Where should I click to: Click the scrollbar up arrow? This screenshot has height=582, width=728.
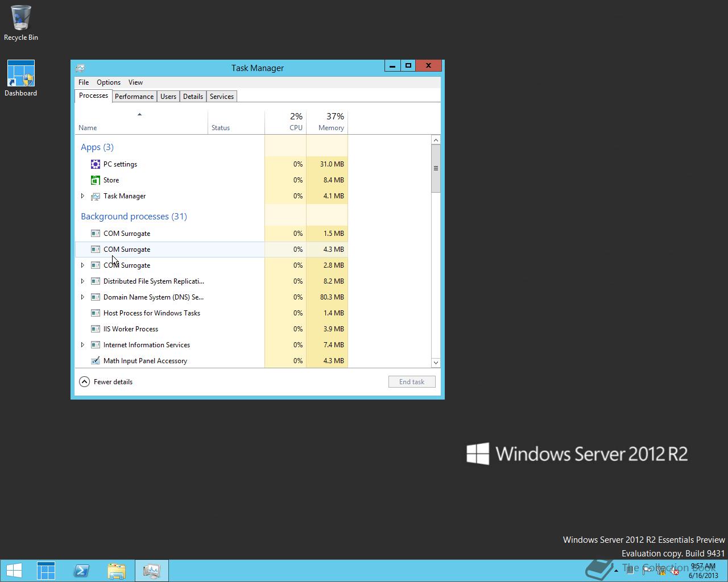point(436,140)
